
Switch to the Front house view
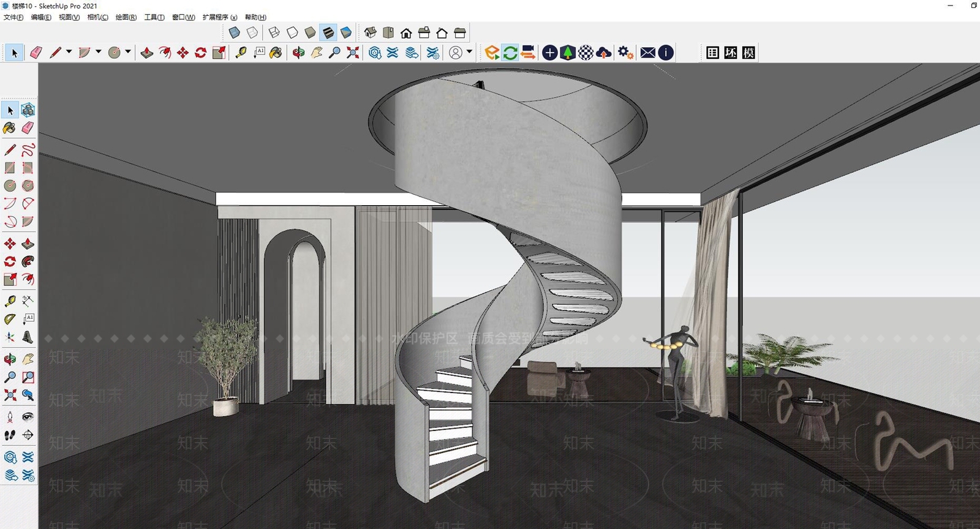[405, 32]
